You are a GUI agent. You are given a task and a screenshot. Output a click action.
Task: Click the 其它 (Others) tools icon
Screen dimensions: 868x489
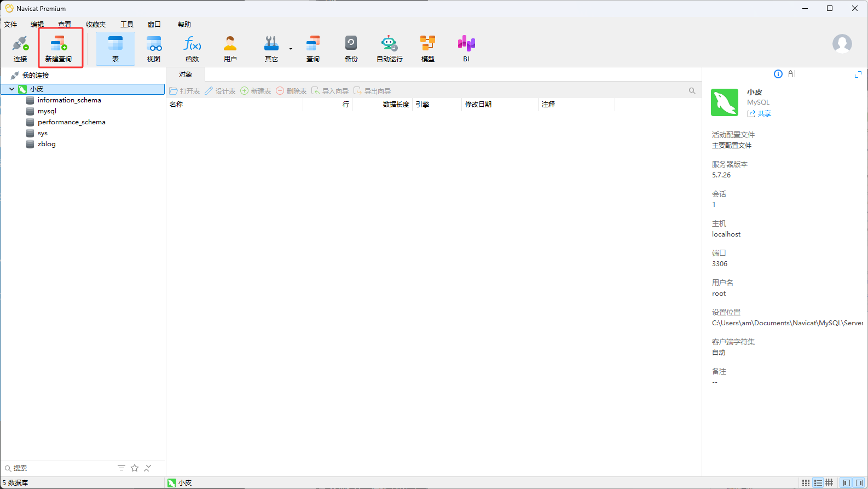271,49
